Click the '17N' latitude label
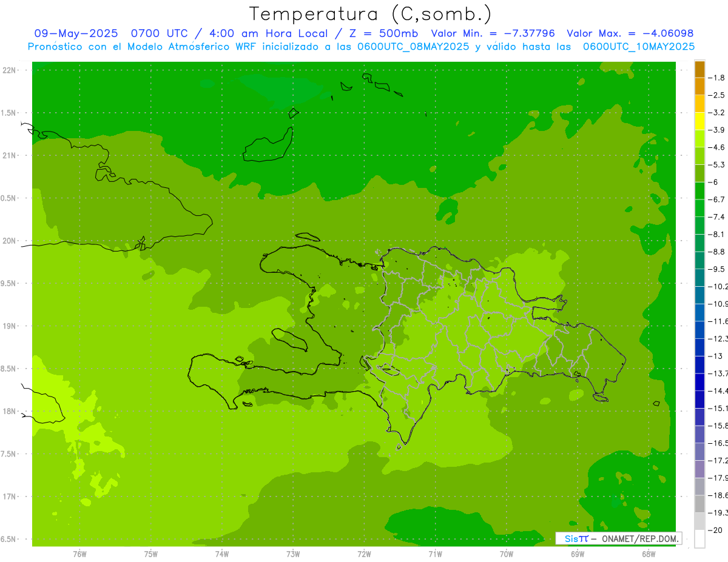The width and height of the screenshot is (728, 562). [10, 497]
